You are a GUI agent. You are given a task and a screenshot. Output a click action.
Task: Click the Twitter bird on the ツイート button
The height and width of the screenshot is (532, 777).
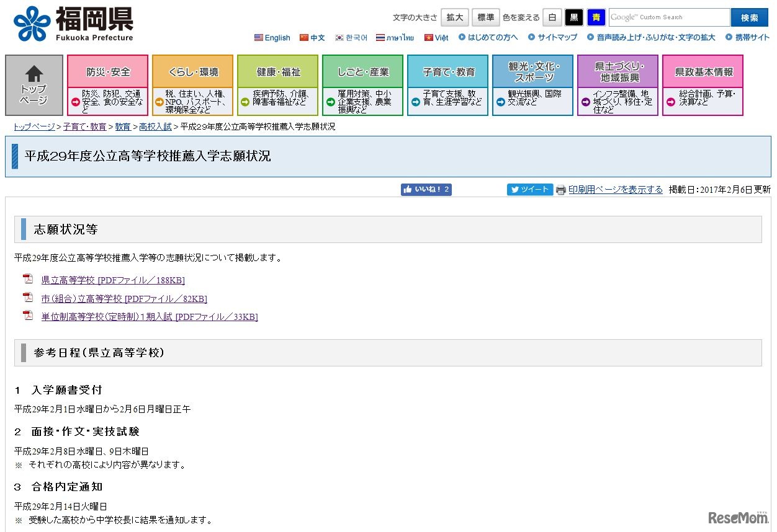point(516,190)
